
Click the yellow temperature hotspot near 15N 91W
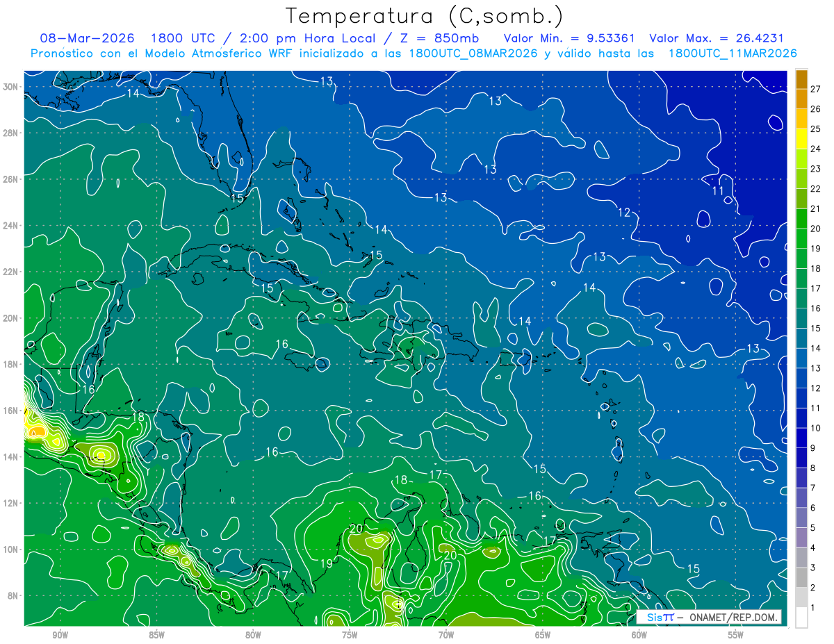click(x=34, y=431)
